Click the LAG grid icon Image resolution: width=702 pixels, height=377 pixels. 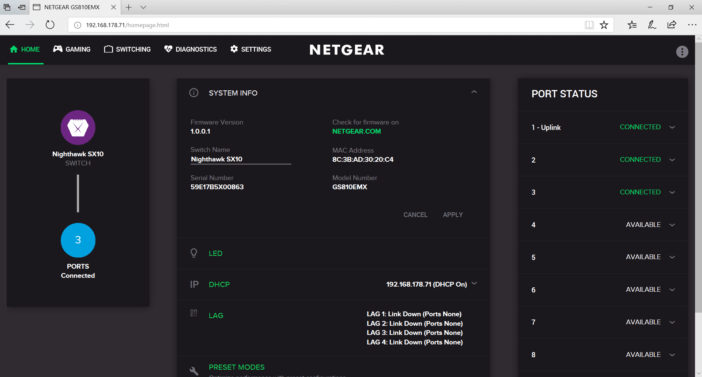[x=194, y=313]
